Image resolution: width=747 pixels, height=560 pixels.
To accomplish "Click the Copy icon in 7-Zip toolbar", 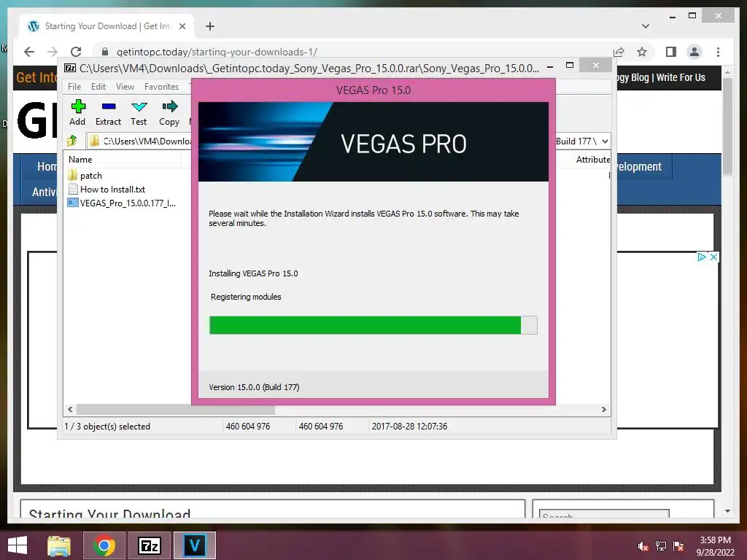I will [x=169, y=113].
